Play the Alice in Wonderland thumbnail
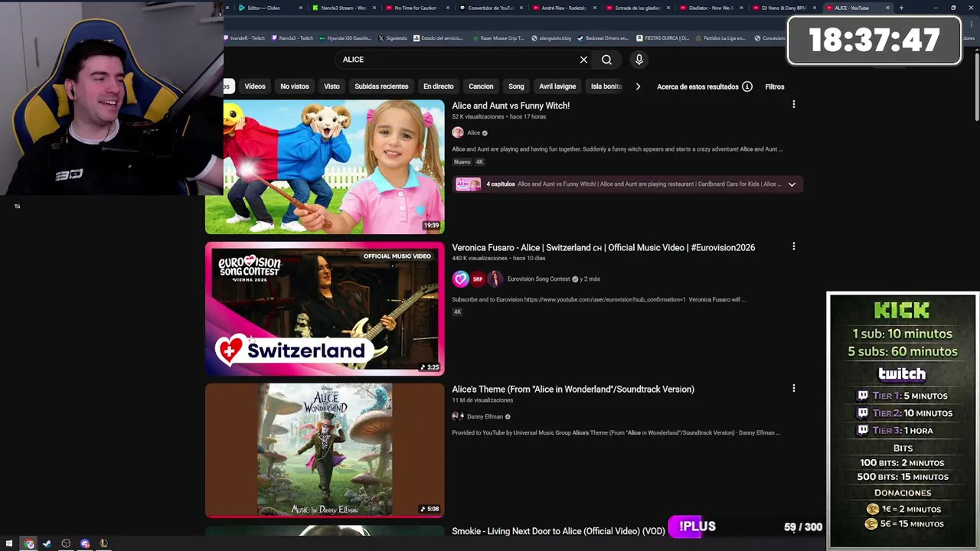 point(325,450)
